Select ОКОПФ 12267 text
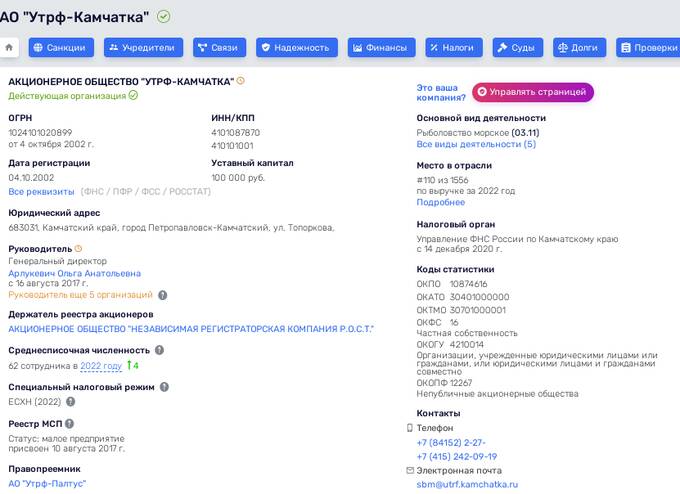 click(x=444, y=383)
